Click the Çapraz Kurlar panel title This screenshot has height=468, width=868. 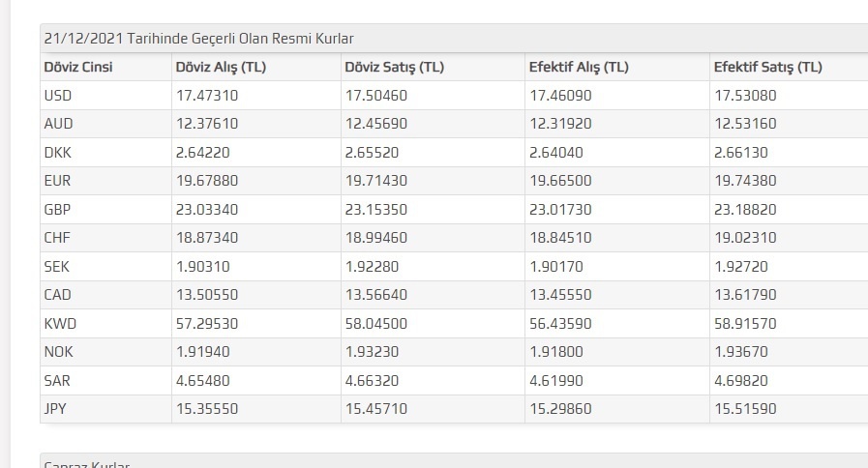coord(87,464)
